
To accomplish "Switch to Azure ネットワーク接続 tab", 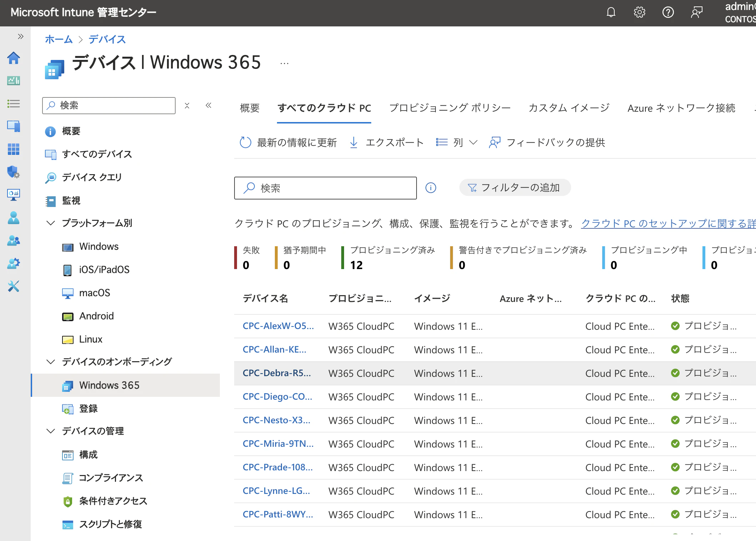I will coord(681,108).
